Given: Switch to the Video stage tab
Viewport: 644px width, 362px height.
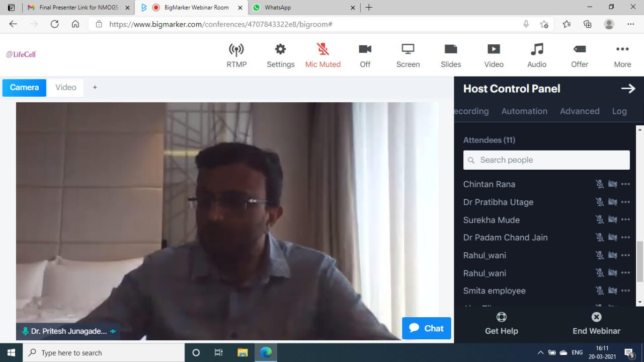Looking at the screenshot, I should (x=66, y=88).
